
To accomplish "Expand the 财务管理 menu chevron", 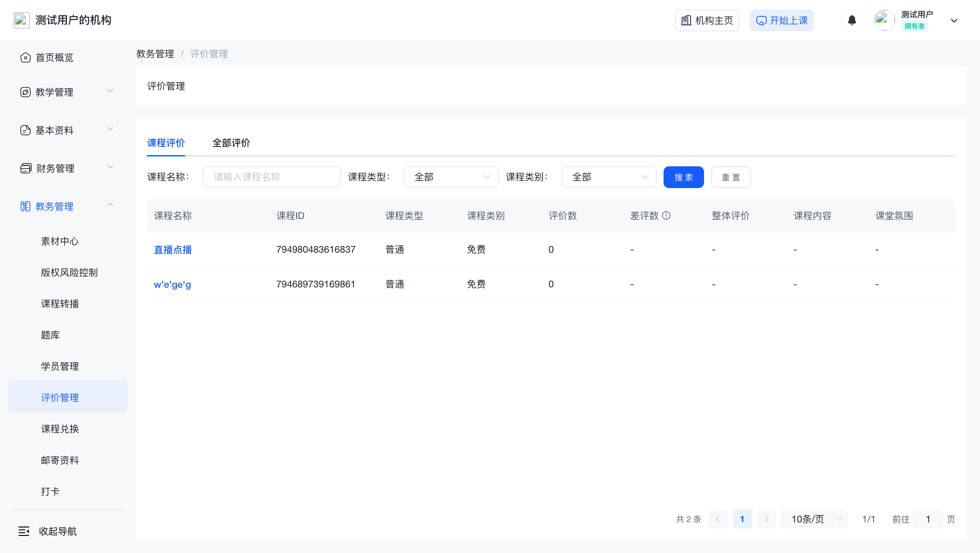I will (x=110, y=167).
